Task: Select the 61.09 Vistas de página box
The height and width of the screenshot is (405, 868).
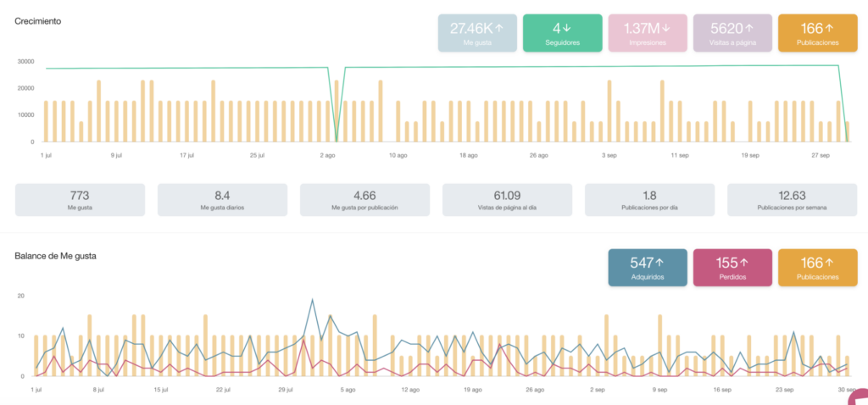Action: point(507,200)
